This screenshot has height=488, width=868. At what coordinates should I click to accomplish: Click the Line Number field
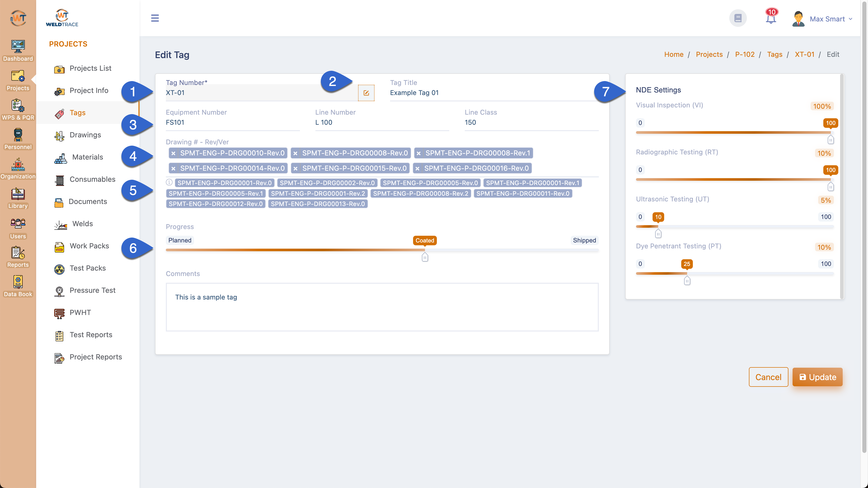pyautogui.click(x=382, y=123)
